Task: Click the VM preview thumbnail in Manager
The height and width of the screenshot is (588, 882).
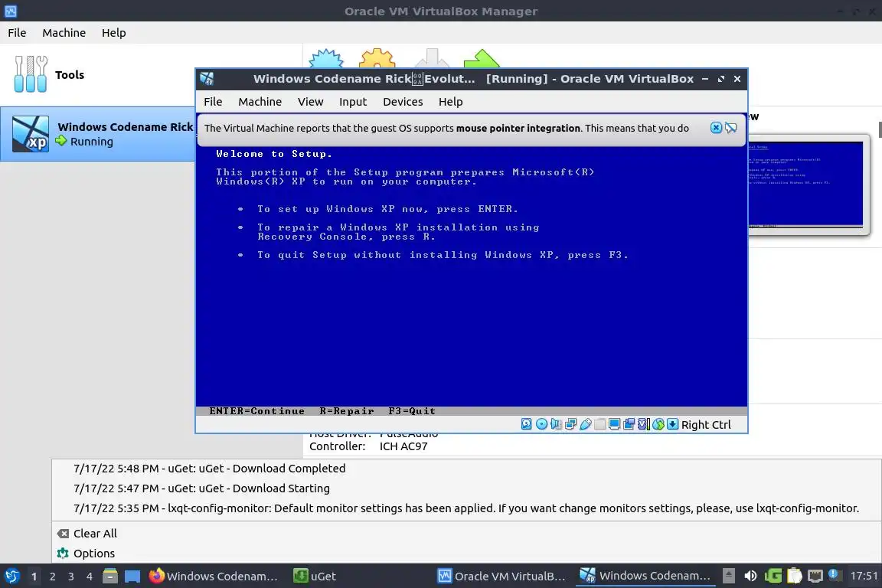Action: click(805, 185)
